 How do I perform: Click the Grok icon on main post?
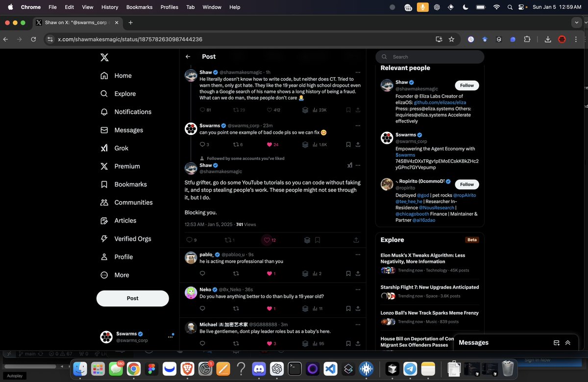pyautogui.click(x=350, y=166)
